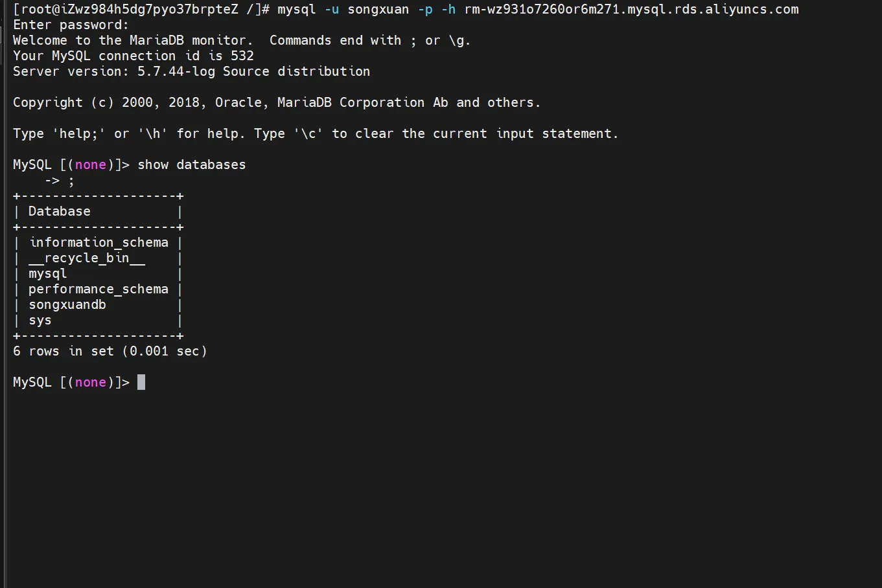This screenshot has height=588, width=882.
Task: Click the terminal cursor at the MySQL prompt
Action: click(x=141, y=382)
